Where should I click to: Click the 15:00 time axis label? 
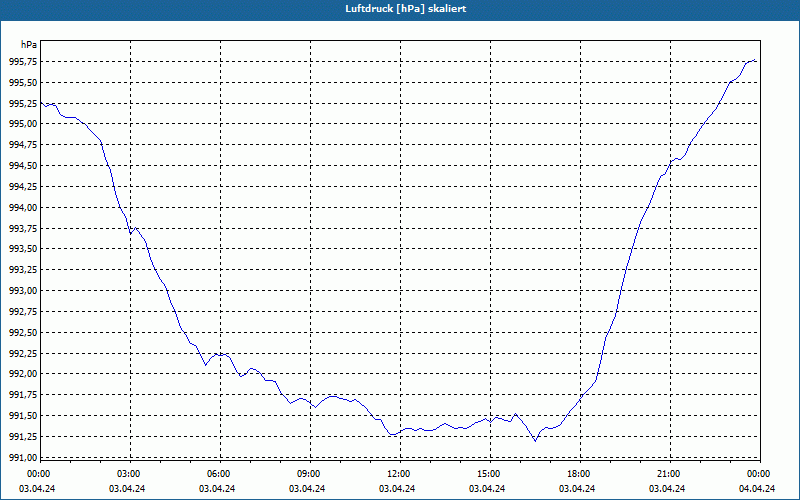coord(490,473)
